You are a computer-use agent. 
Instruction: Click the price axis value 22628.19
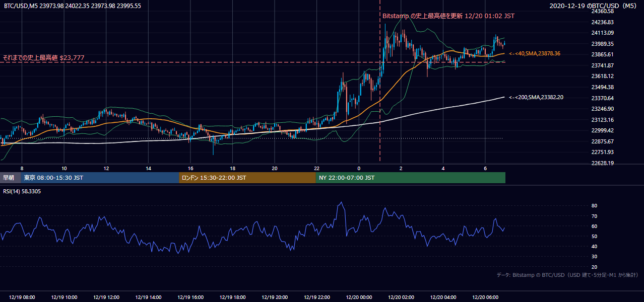click(602, 163)
